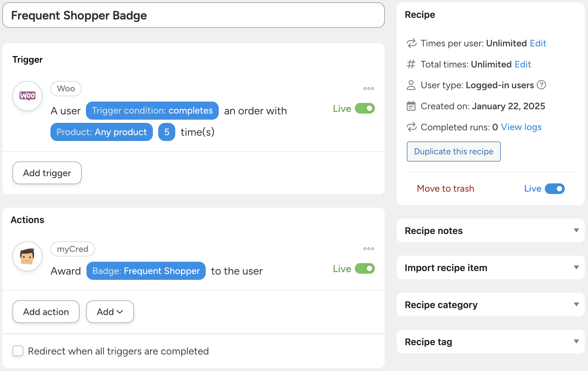This screenshot has width=588, height=371.
Task: Open the myCred action three-dots menu
Action: click(x=368, y=249)
